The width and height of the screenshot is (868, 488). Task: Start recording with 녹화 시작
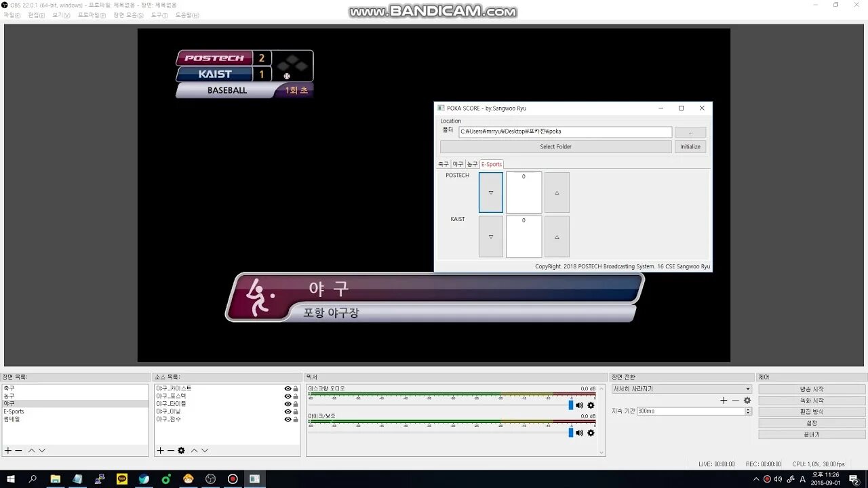pyautogui.click(x=812, y=401)
